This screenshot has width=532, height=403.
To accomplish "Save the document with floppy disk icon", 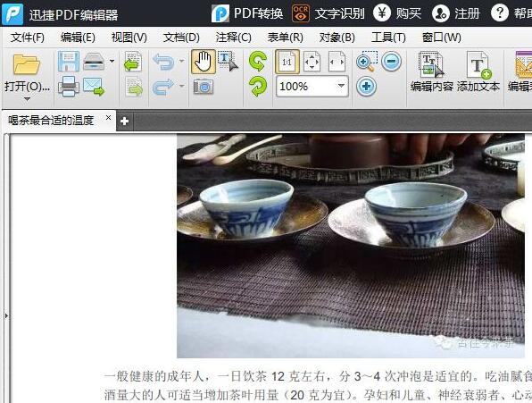I will 69,62.
